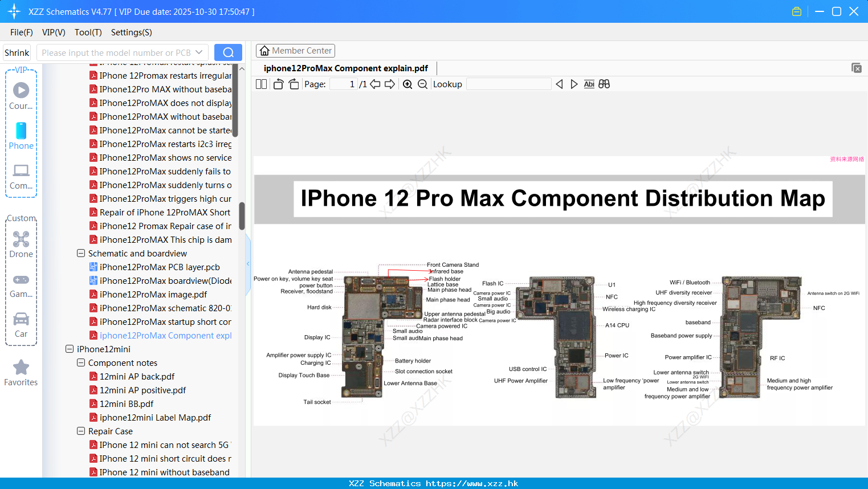868x489 pixels.
Task: Open iPhone12ProMax startup short file
Action: click(160, 322)
